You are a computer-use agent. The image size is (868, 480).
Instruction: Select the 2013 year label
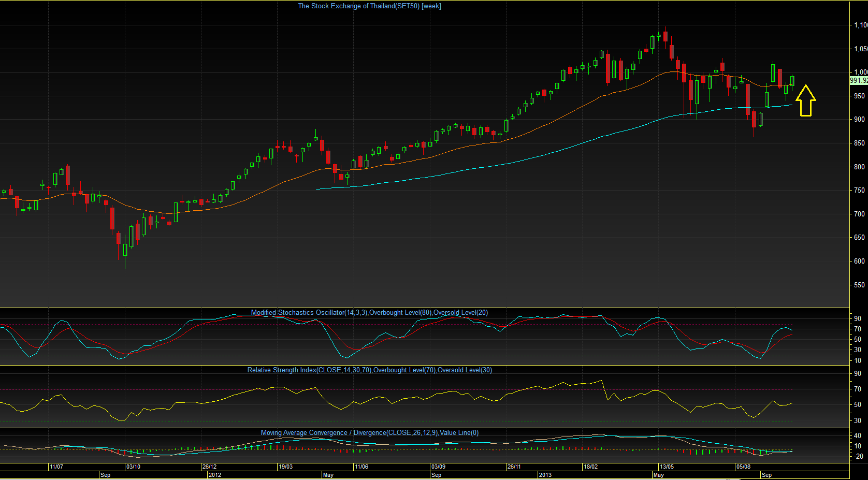(x=545, y=475)
